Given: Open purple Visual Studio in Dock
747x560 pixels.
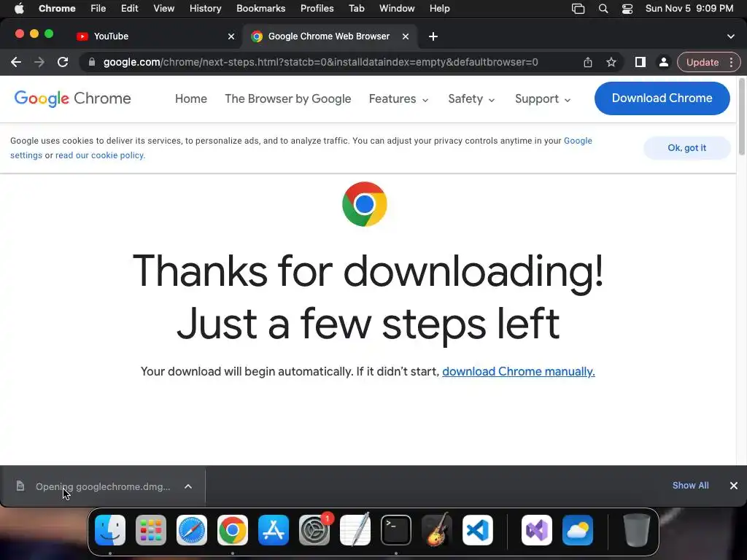Looking at the screenshot, I should click(x=537, y=530).
